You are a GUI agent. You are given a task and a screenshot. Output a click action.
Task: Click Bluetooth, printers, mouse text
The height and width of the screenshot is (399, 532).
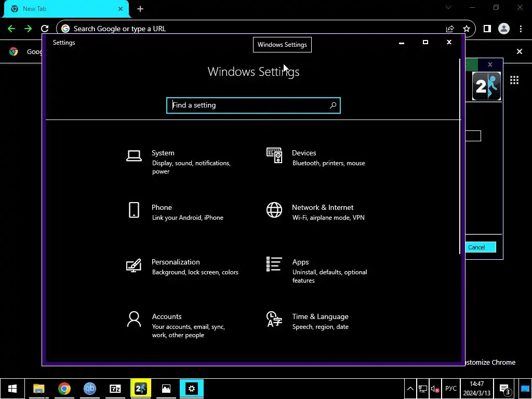tap(329, 163)
